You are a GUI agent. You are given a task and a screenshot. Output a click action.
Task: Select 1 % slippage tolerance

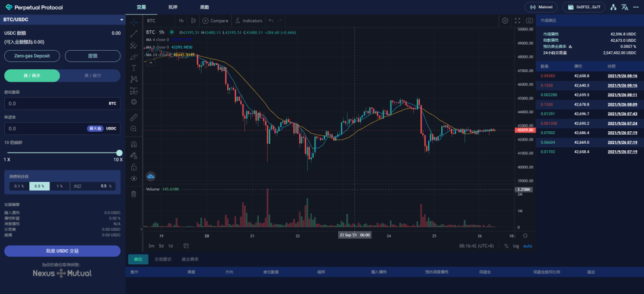pos(60,186)
